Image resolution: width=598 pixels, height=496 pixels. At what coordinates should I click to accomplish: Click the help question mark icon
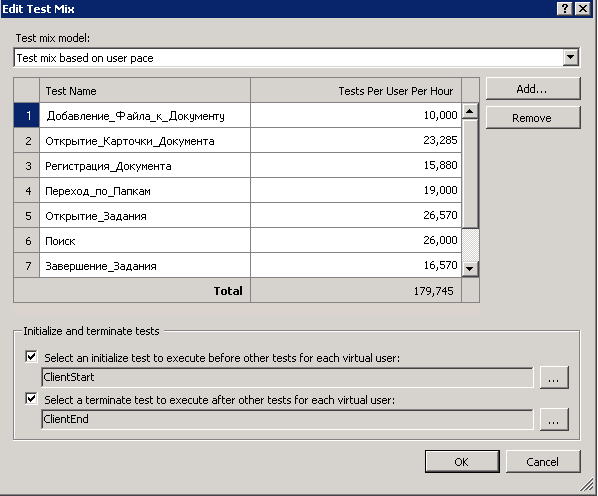click(565, 8)
